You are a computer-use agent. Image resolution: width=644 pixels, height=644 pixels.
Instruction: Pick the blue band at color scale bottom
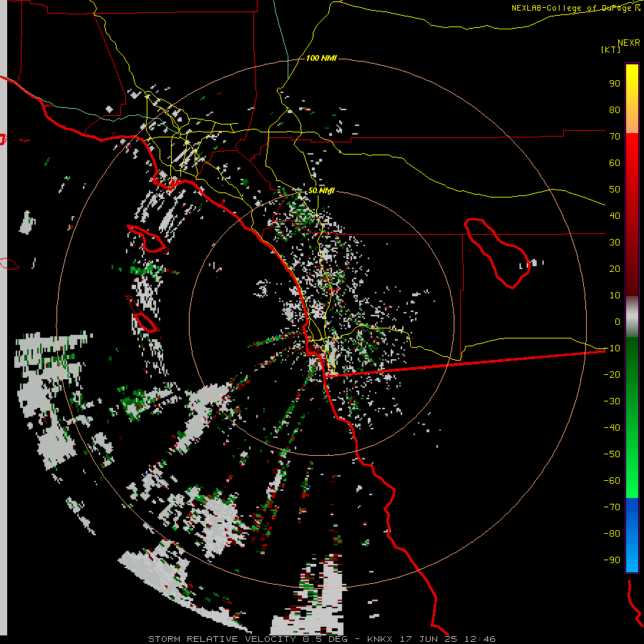(632, 535)
